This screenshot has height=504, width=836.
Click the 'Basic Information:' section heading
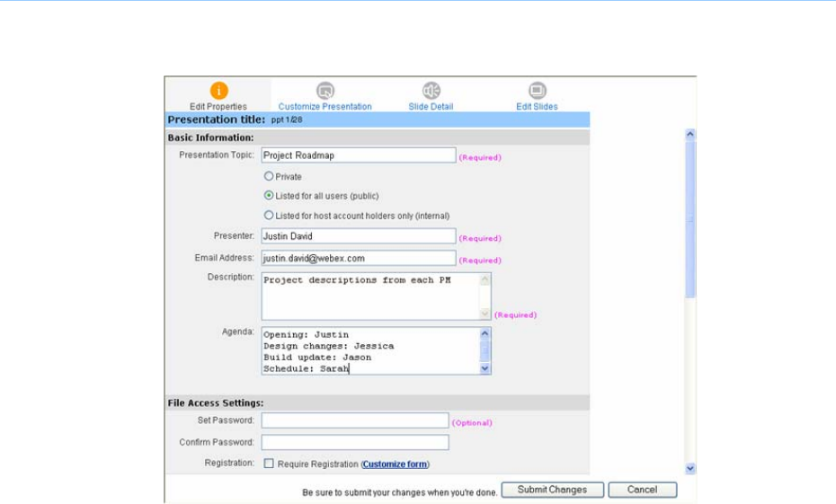(210, 137)
